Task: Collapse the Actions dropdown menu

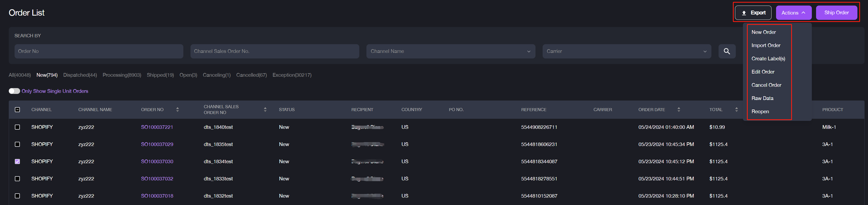Action: 794,13
